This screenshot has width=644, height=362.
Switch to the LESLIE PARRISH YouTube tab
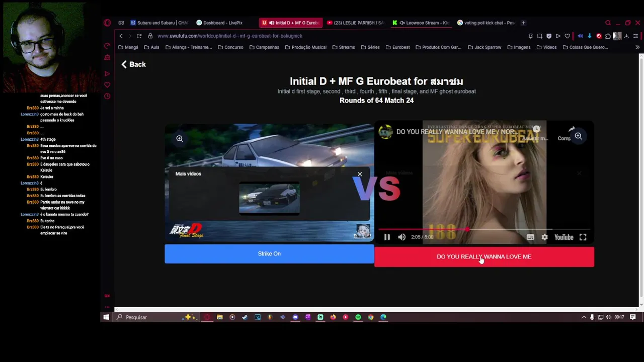pyautogui.click(x=355, y=23)
